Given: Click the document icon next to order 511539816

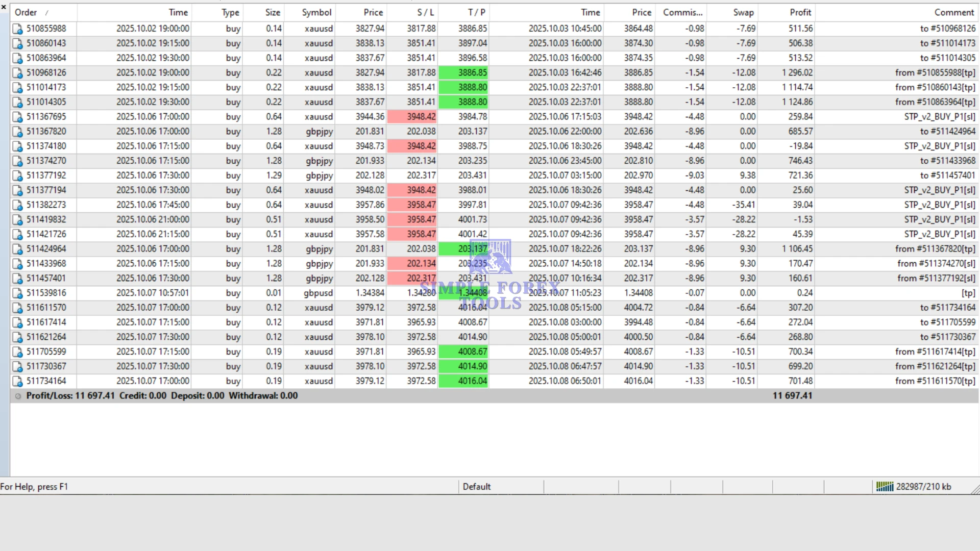Looking at the screenshot, I should [x=18, y=293].
